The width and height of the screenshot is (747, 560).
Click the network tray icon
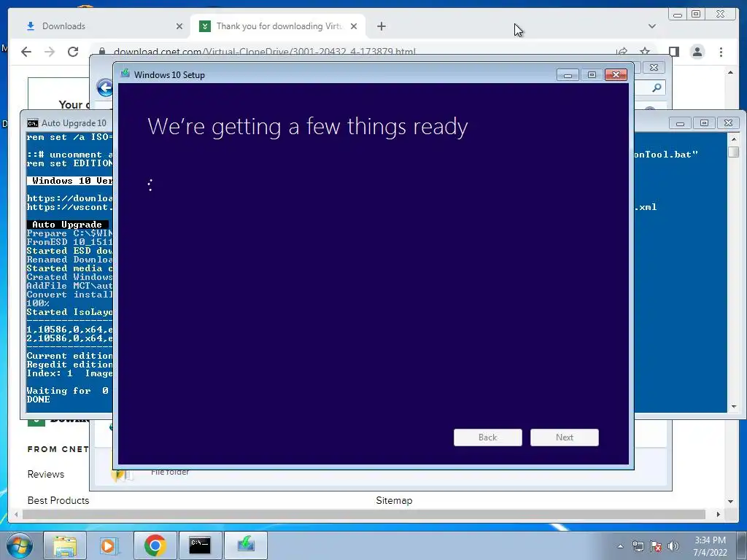click(x=638, y=546)
